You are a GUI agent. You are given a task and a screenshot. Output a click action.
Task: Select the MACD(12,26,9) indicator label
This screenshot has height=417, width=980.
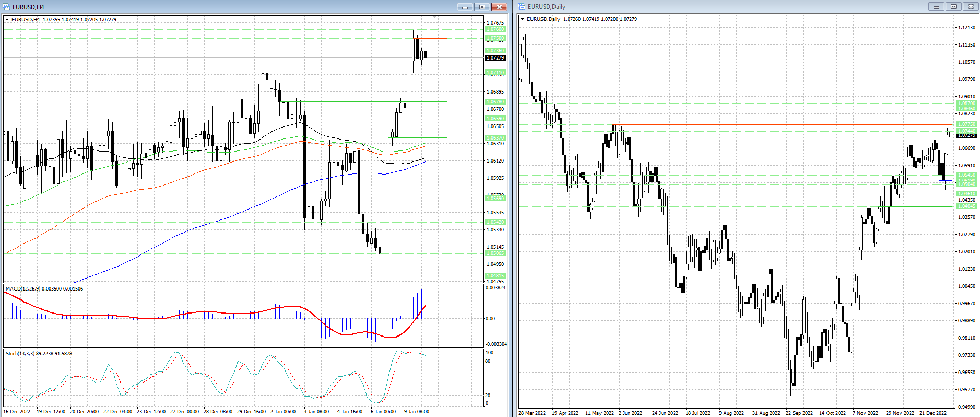44,289
